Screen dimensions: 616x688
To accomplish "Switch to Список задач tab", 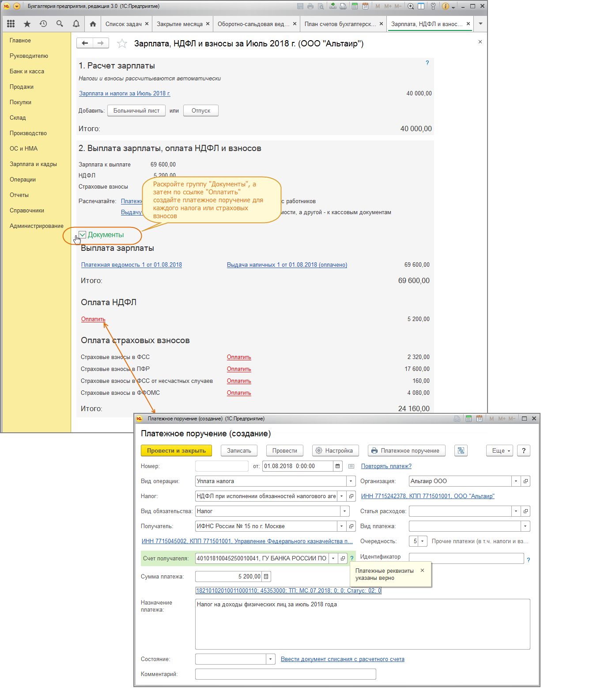I will click(123, 24).
